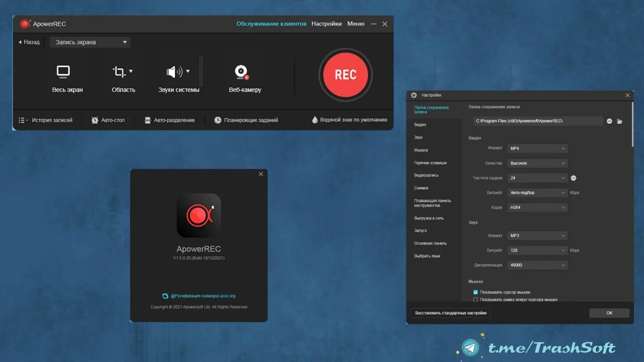Image resolution: width=644 pixels, height=362 pixels.
Task: Open Настройки in the main window header
Action: tap(327, 24)
